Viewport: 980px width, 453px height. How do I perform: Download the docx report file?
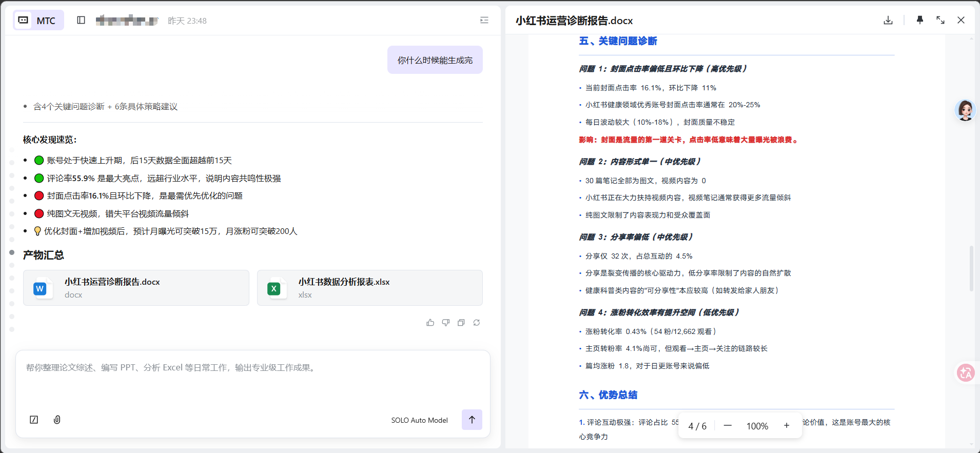888,21
